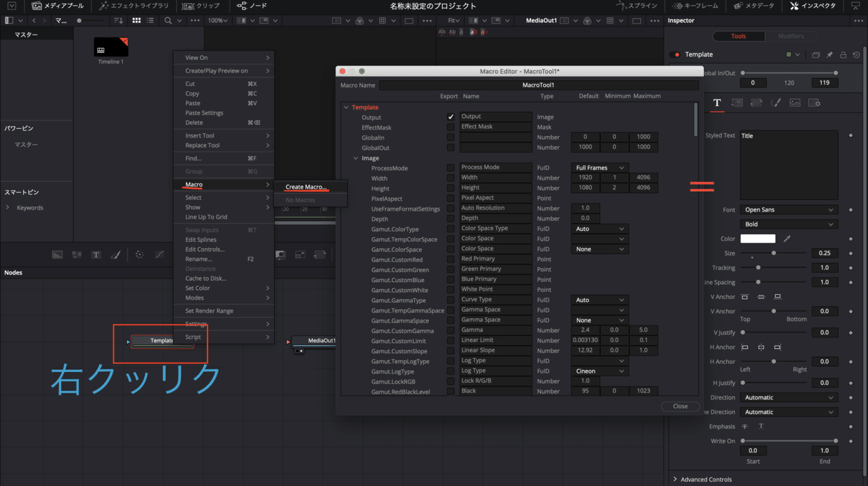Enable export checkbox for ProcessMode

[451, 168]
